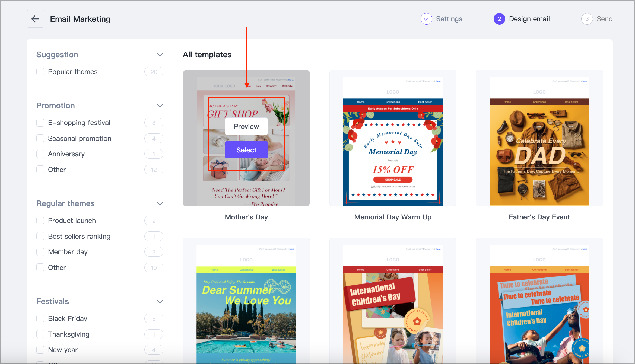Check the Popular themes checkbox

click(x=40, y=72)
